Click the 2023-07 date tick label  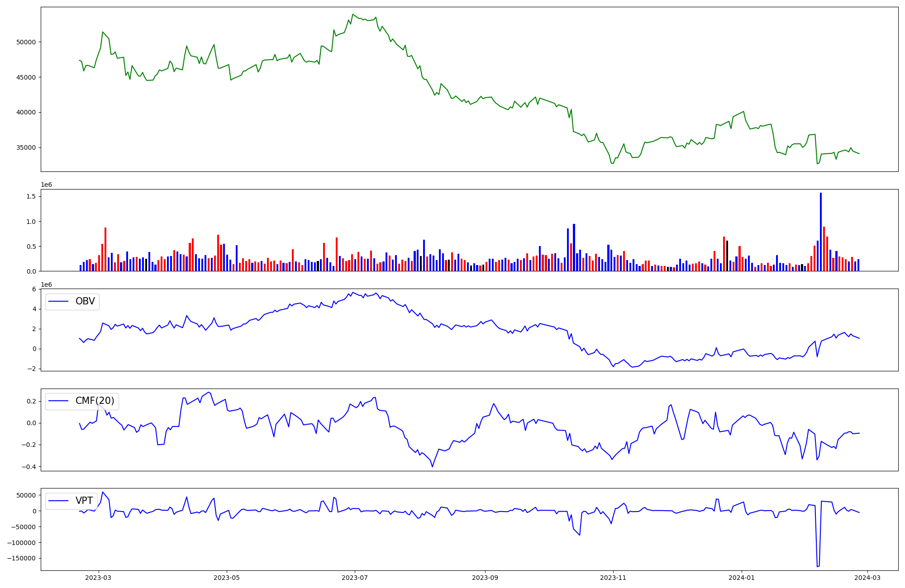(355, 578)
